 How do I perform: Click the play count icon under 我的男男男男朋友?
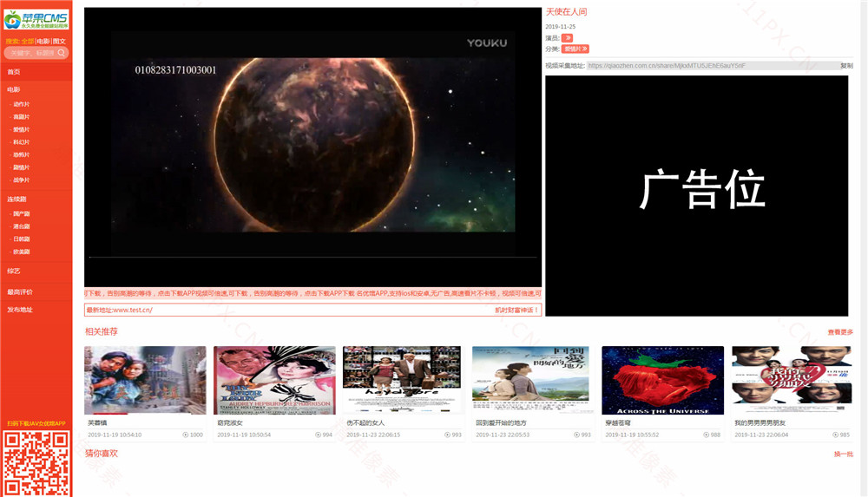(834, 435)
